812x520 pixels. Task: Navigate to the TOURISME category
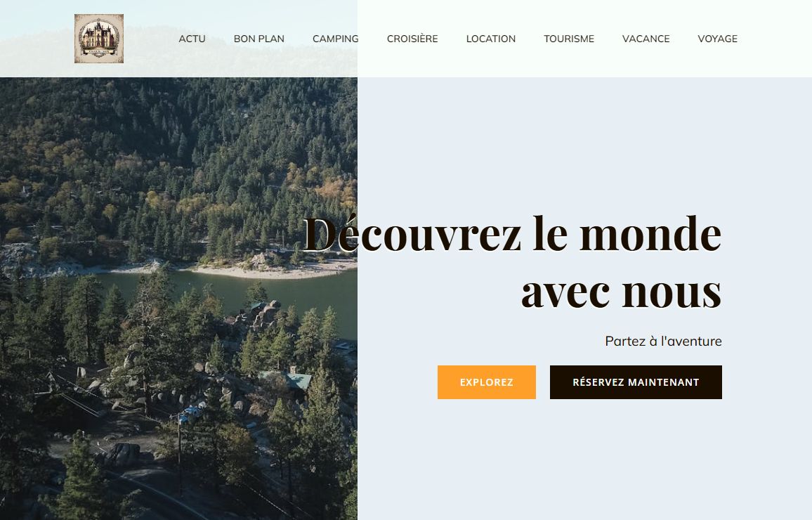[x=569, y=39]
